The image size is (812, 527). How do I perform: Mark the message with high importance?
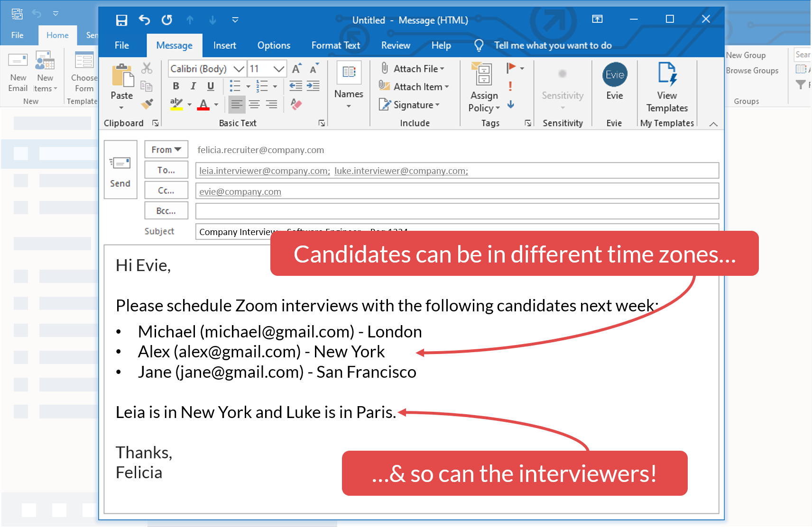click(x=510, y=86)
